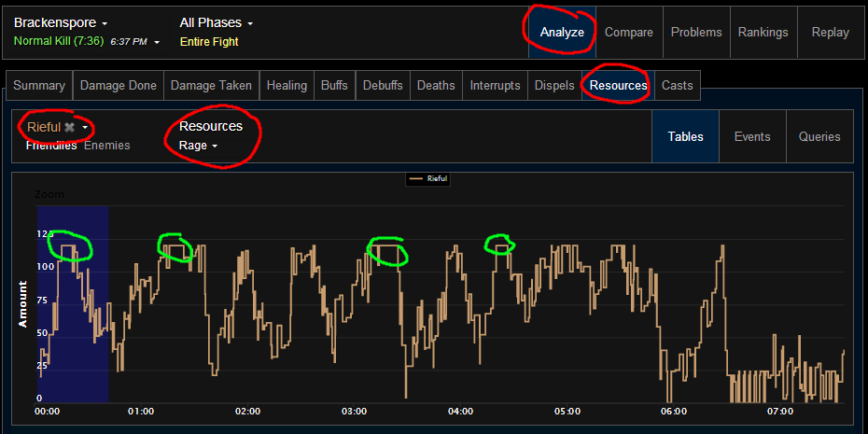Toggle the Rieful series in chart legend
The width and height of the screenshot is (868, 434).
[429, 179]
